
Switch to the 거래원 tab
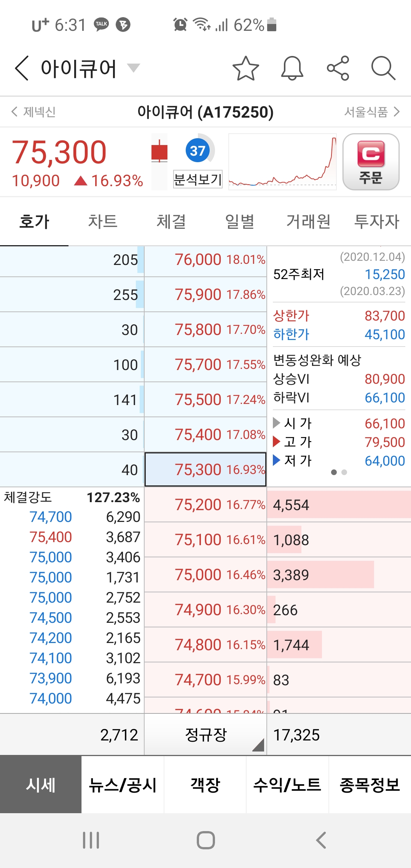click(x=308, y=222)
